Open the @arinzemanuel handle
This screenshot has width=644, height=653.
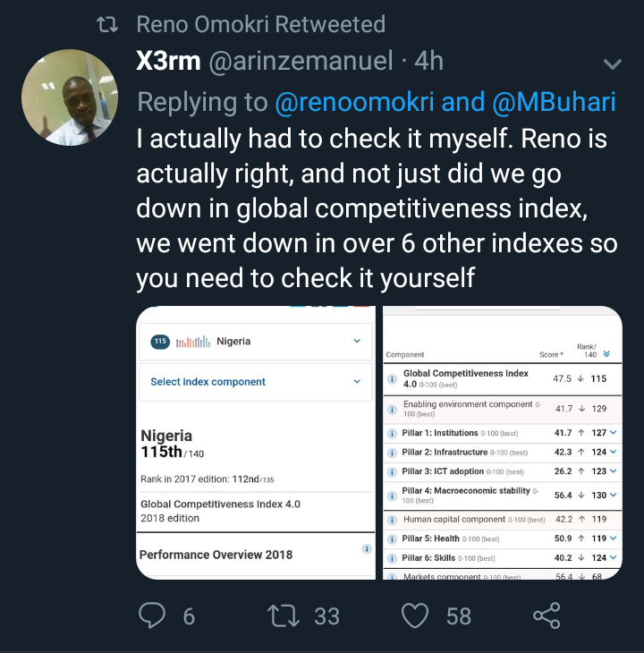tap(301, 61)
